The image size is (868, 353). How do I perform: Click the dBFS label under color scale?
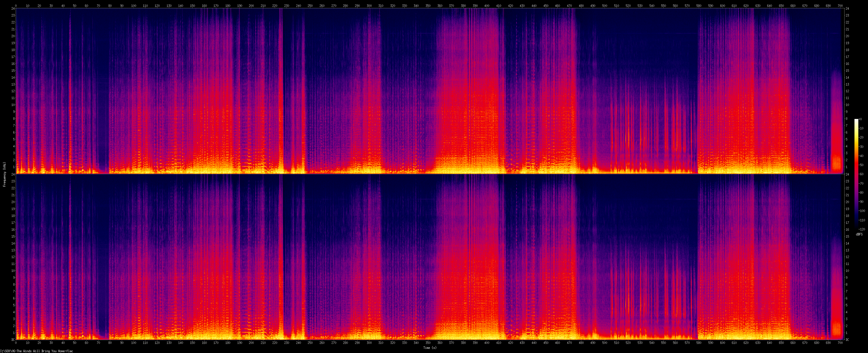859,234
